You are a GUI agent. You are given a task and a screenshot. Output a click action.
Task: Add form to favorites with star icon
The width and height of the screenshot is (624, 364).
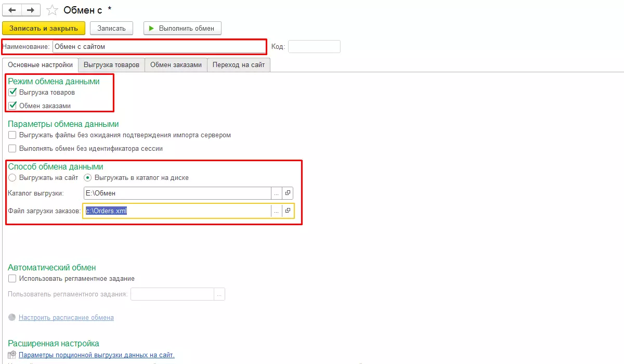52,10
